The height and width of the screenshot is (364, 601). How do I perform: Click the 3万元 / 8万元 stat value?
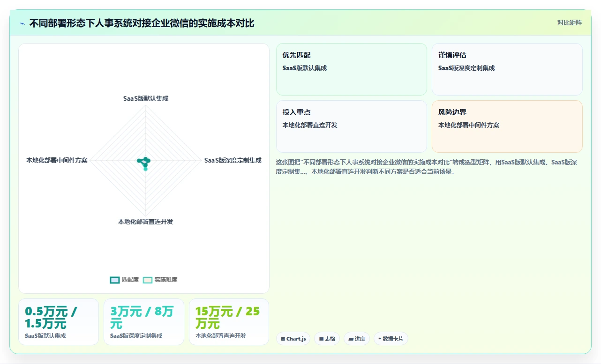[x=142, y=317]
